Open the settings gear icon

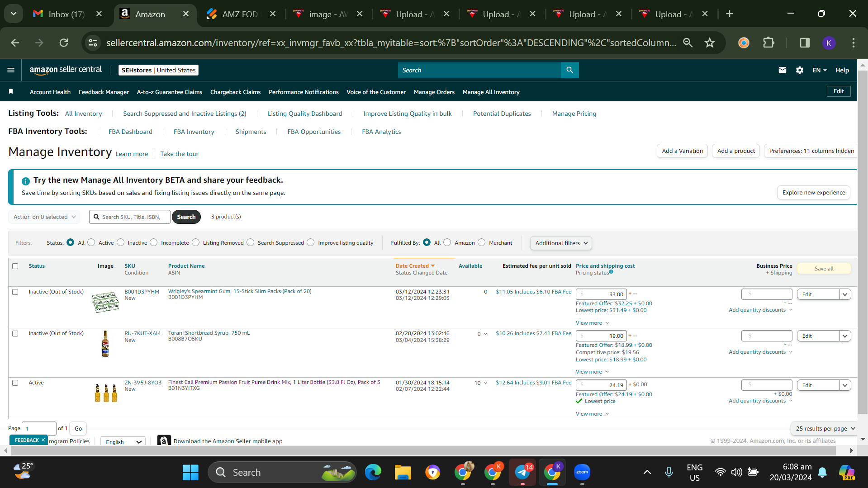coord(799,70)
